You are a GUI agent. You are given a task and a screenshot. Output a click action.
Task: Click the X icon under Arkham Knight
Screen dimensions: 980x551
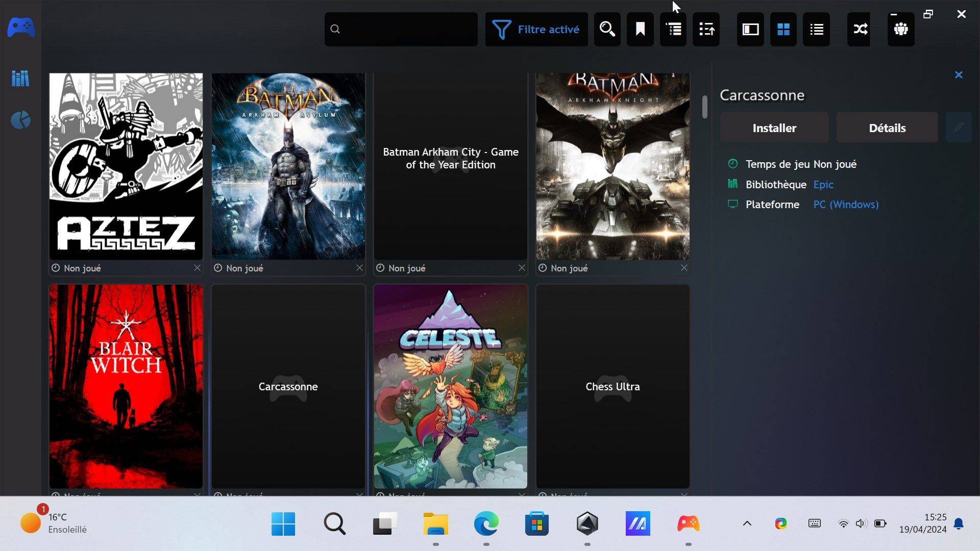(x=684, y=268)
